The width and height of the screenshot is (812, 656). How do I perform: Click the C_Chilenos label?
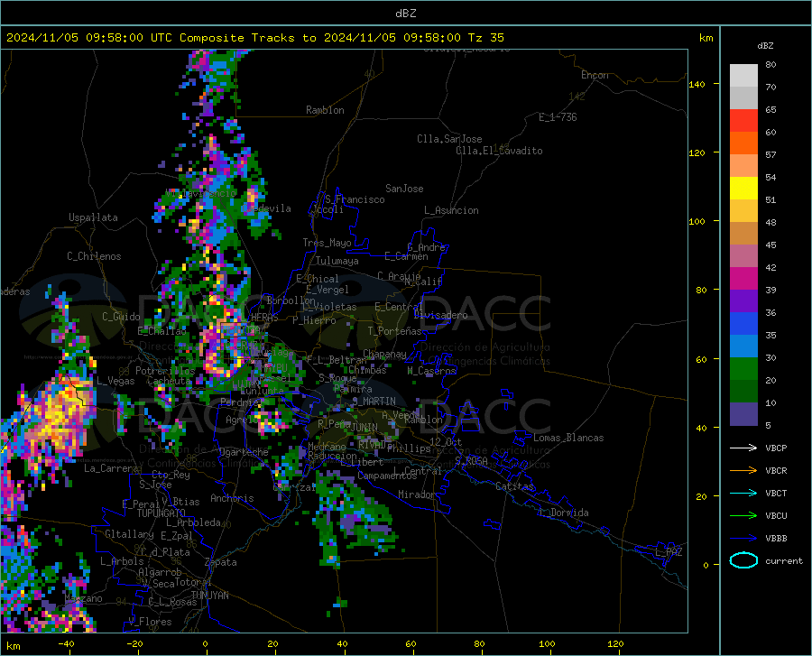coord(94,256)
